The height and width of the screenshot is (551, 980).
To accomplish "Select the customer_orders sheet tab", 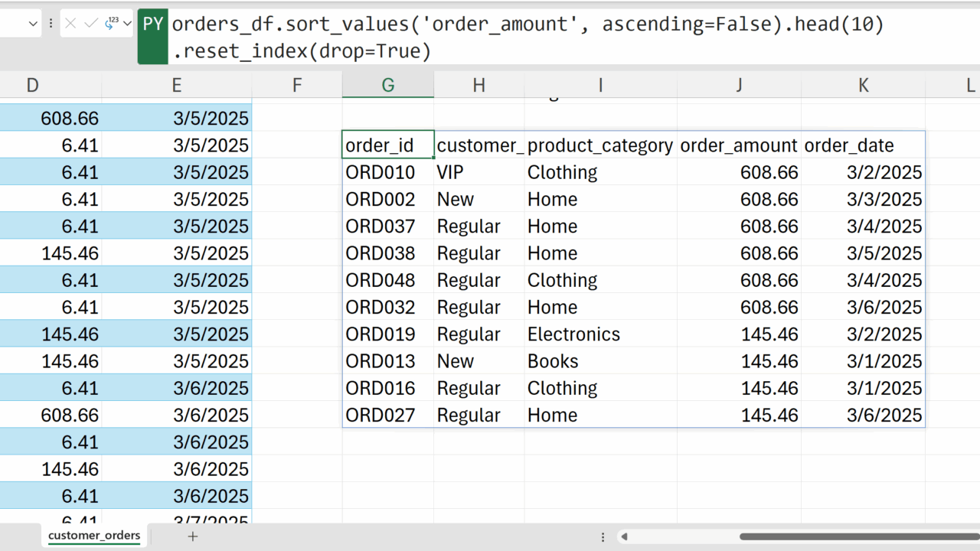I will (94, 536).
